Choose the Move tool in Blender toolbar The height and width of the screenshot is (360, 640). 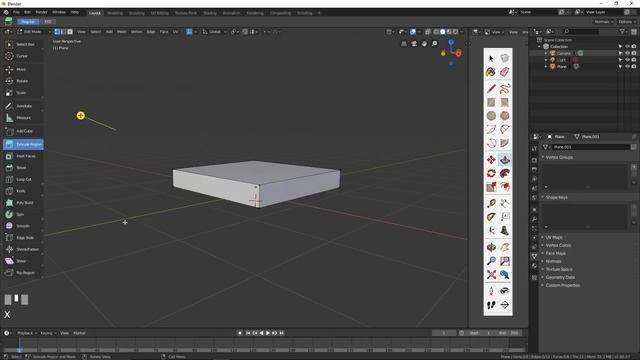[23, 69]
